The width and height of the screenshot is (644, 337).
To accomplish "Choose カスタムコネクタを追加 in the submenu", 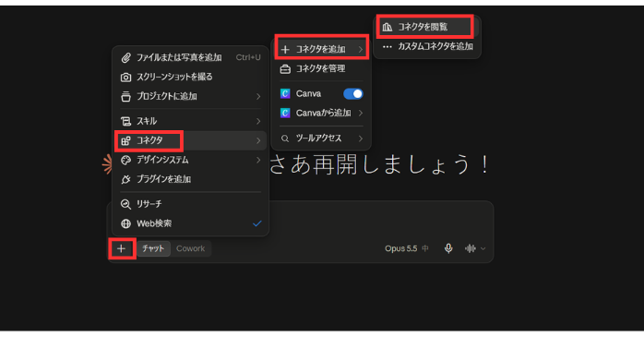I will [427, 47].
